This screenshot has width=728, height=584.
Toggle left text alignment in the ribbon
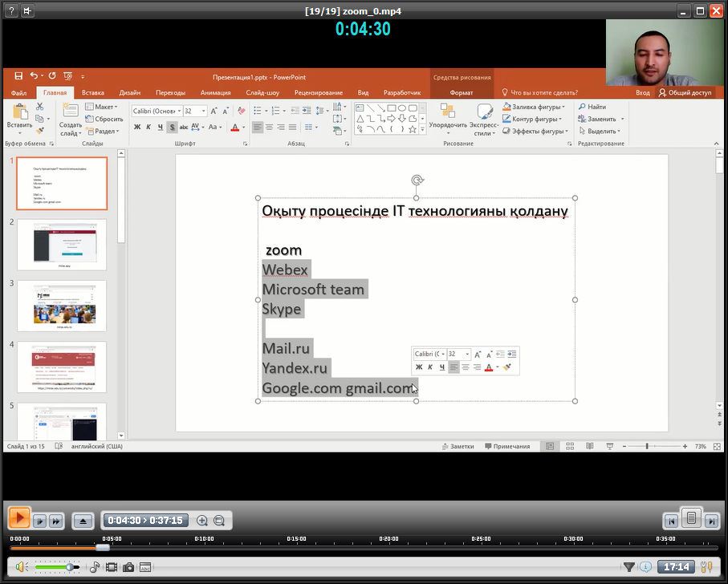(x=258, y=127)
